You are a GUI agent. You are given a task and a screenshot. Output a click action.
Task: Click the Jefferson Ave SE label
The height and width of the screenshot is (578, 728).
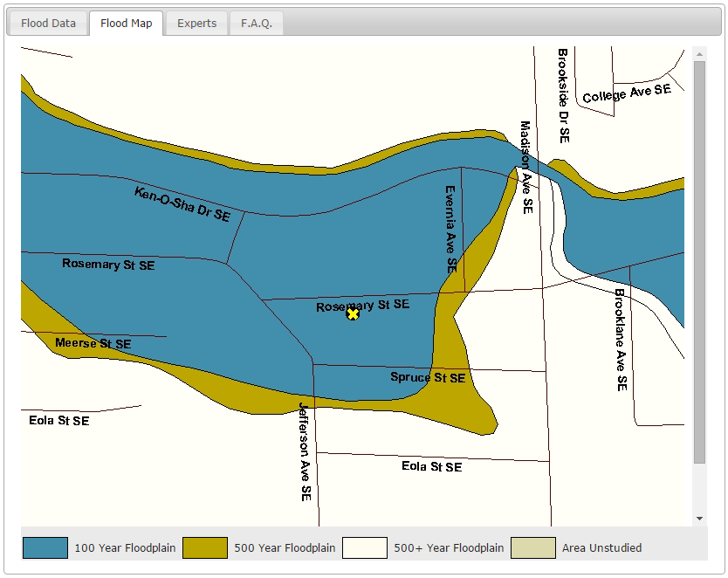click(305, 451)
